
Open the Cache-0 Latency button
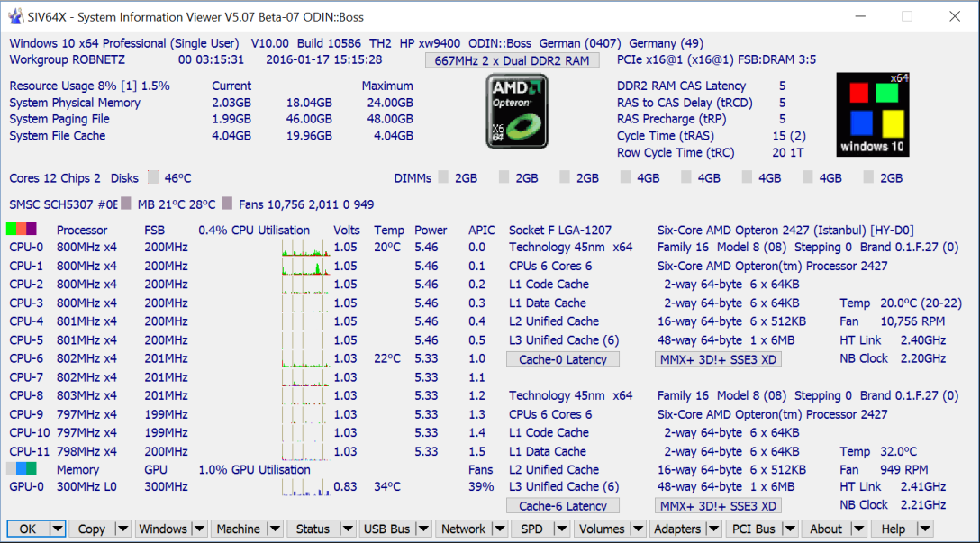tap(562, 359)
